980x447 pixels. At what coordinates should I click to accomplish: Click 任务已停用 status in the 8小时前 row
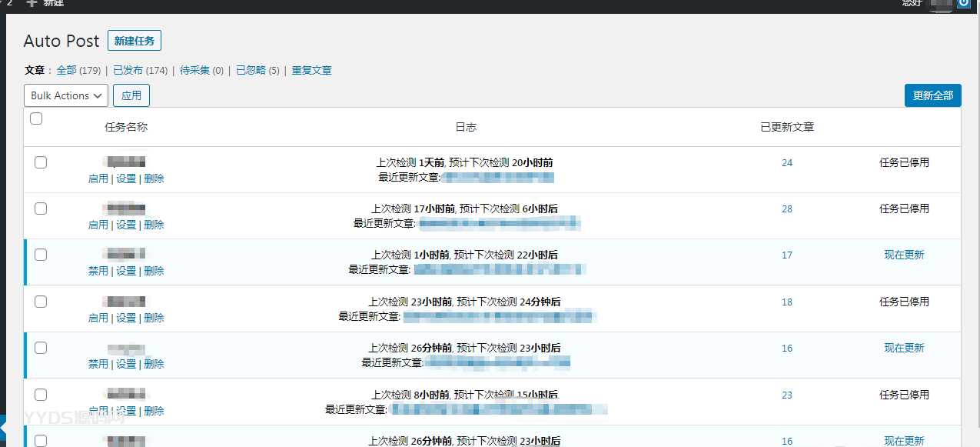pyautogui.click(x=904, y=395)
